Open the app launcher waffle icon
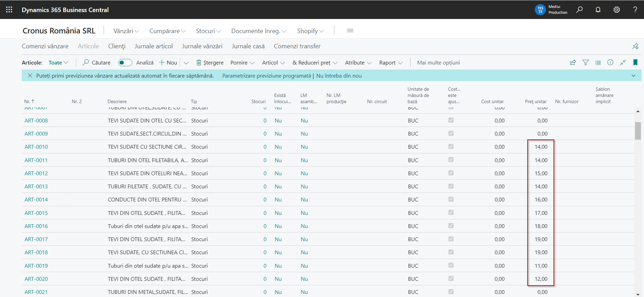The height and width of the screenshot is (297, 644). click(9, 10)
